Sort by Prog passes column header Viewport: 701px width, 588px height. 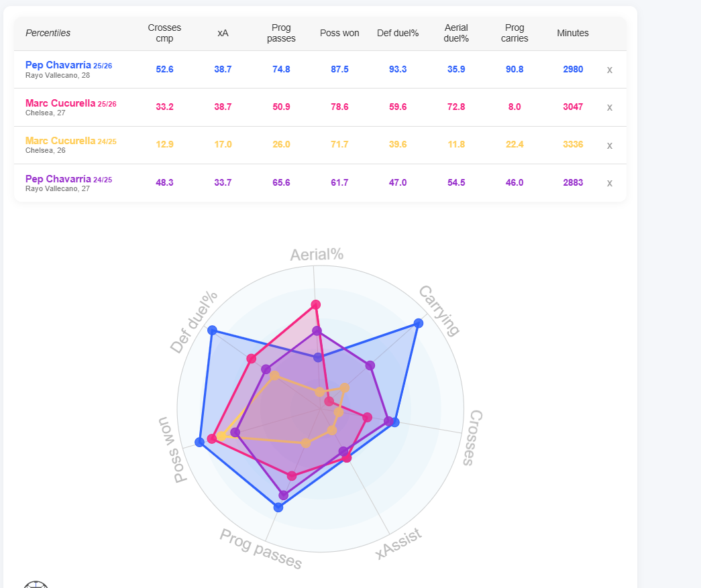click(x=281, y=33)
